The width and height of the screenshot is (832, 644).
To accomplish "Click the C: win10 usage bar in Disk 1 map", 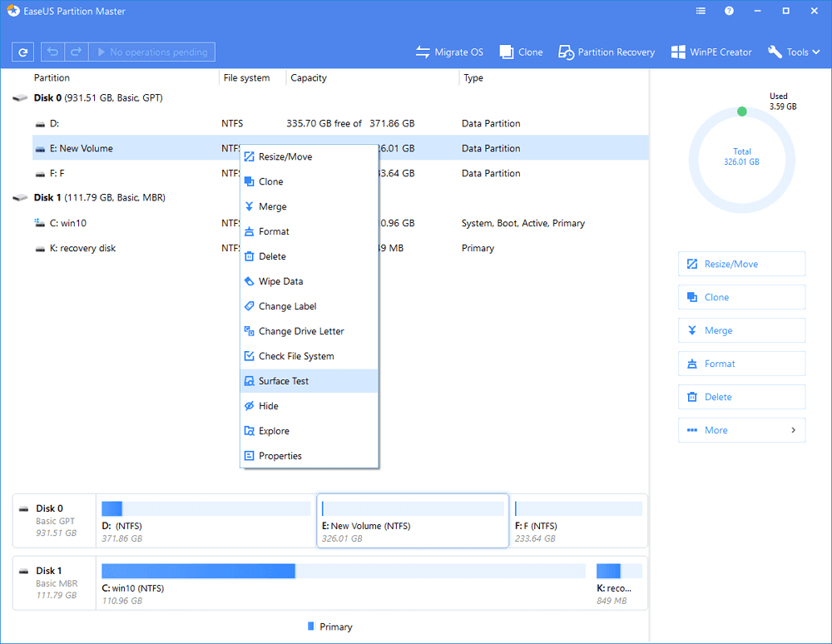I will click(x=344, y=571).
